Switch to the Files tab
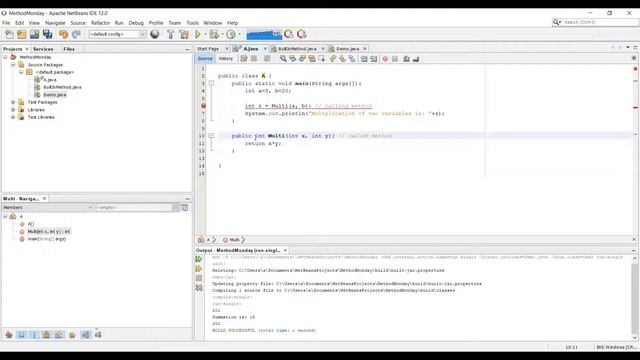Viewport: 640px width, 360px height. click(69, 49)
